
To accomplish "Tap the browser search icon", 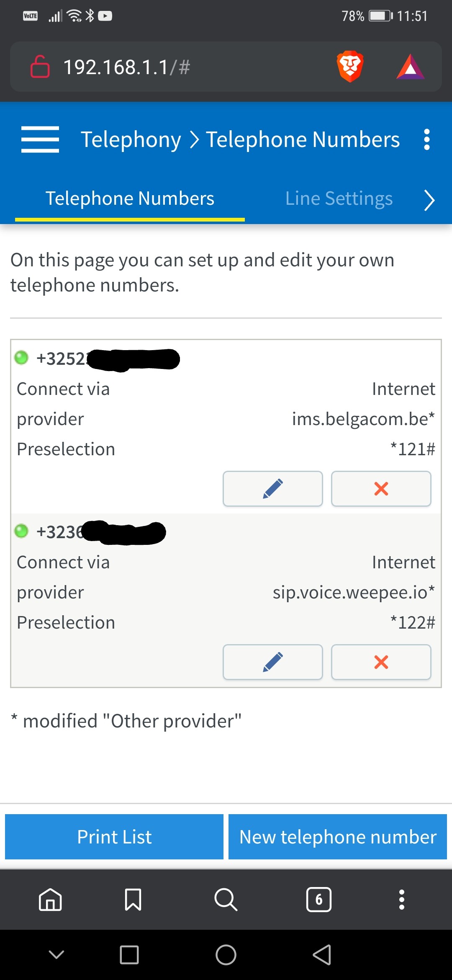I will pyautogui.click(x=226, y=899).
